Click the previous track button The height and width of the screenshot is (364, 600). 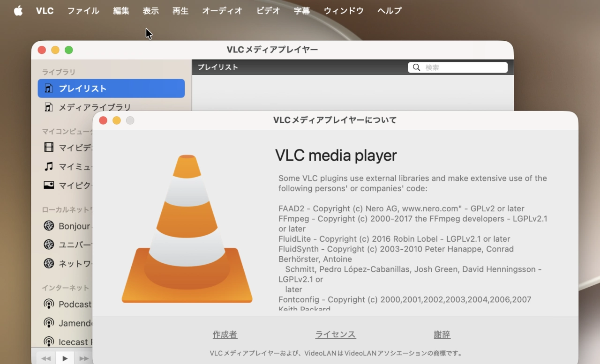coord(46,358)
